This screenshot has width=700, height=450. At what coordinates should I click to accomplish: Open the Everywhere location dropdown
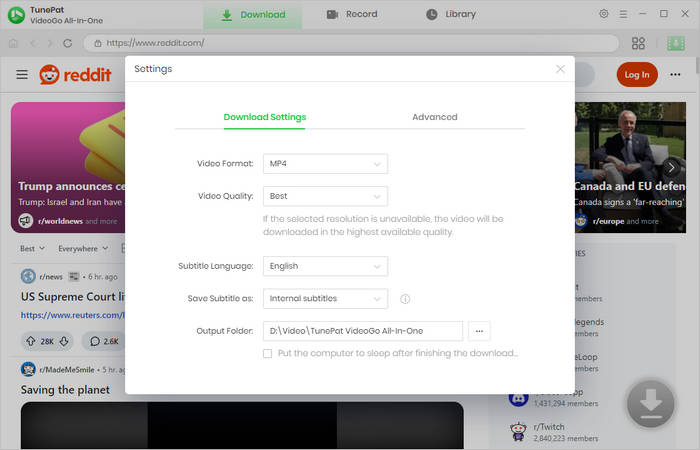click(83, 249)
